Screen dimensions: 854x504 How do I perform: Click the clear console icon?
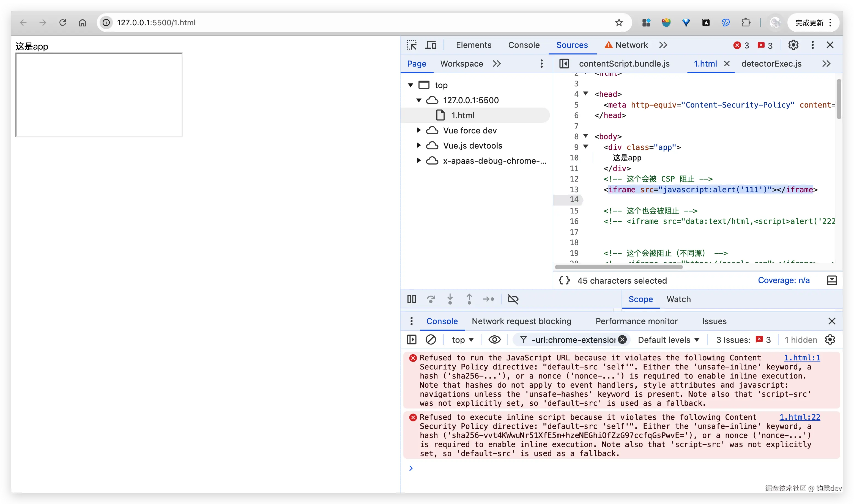431,340
